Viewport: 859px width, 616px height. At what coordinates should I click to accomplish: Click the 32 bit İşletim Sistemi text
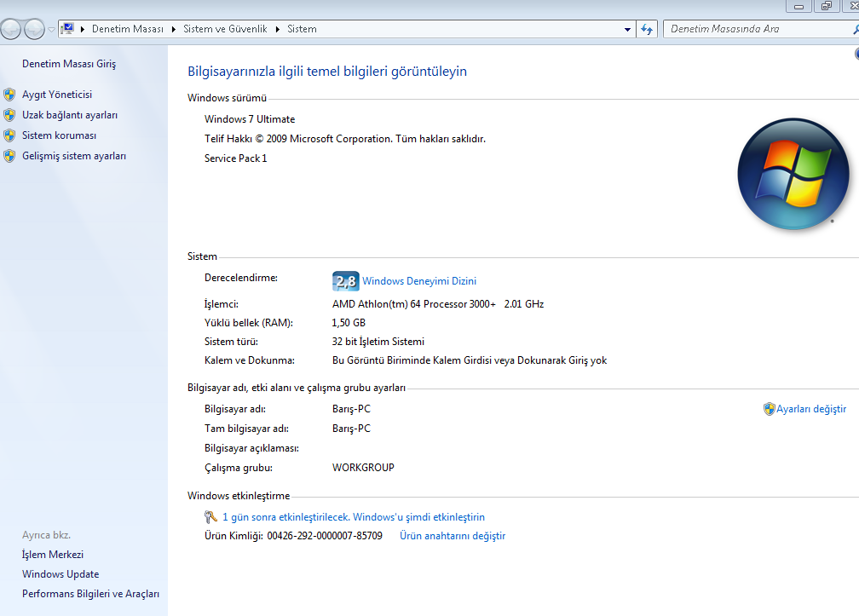(378, 342)
